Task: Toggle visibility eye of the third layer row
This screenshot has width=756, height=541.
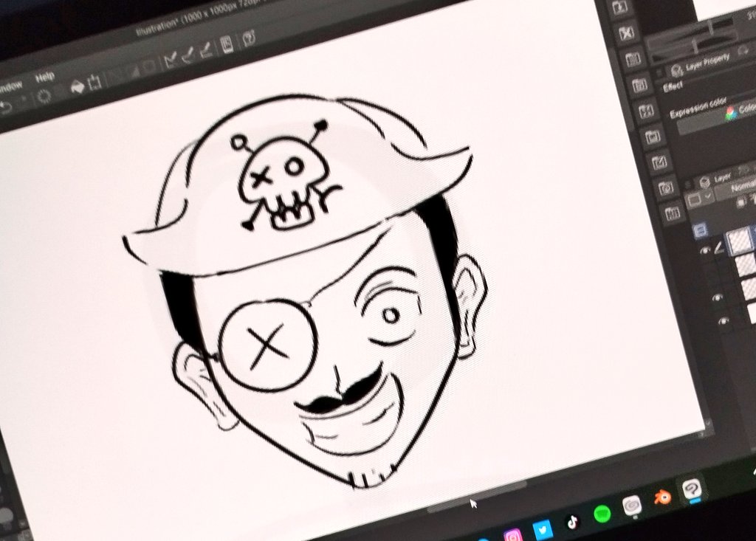Action: pos(718,298)
